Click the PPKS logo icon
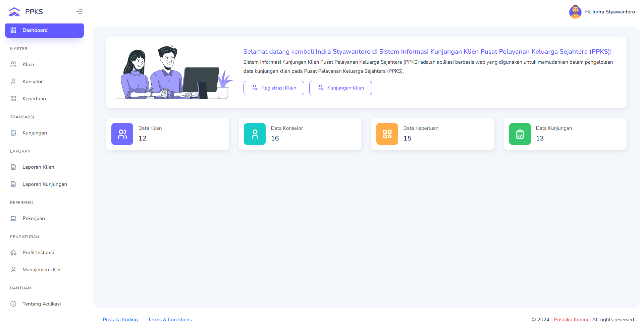This screenshot has width=644, height=331. pos(14,12)
